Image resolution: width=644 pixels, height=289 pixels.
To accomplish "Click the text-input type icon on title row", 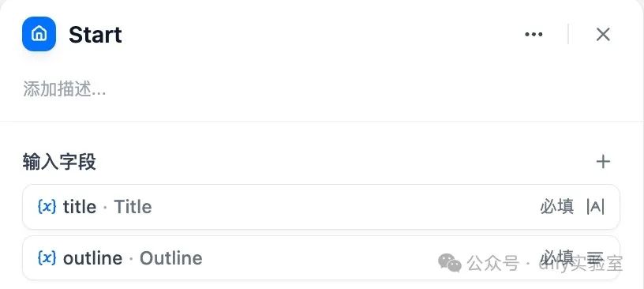I will click(x=595, y=206).
